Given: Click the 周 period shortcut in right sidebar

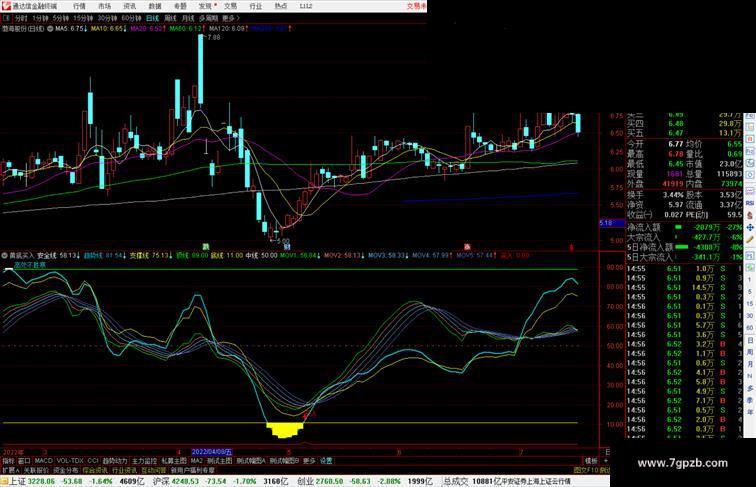Looking at the screenshot, I should click(750, 352).
